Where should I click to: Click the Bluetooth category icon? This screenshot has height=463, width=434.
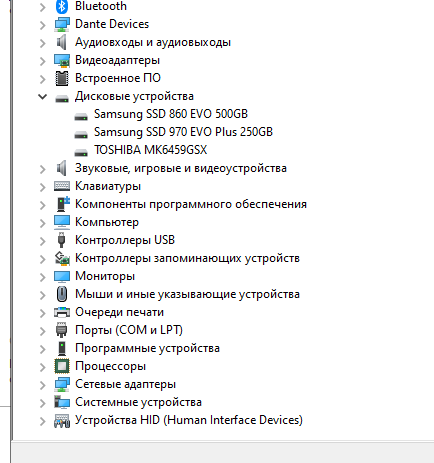pos(62,6)
